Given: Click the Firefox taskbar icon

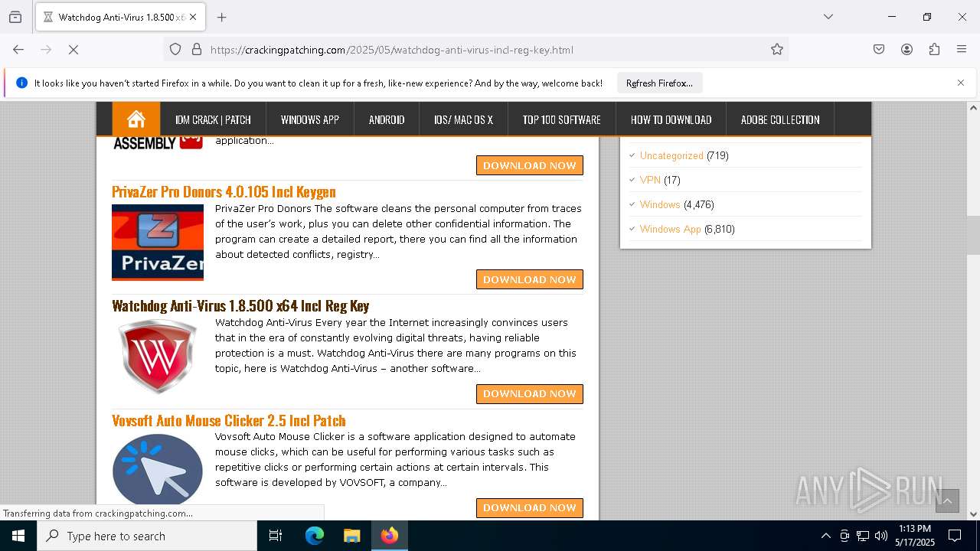Looking at the screenshot, I should 390,536.
